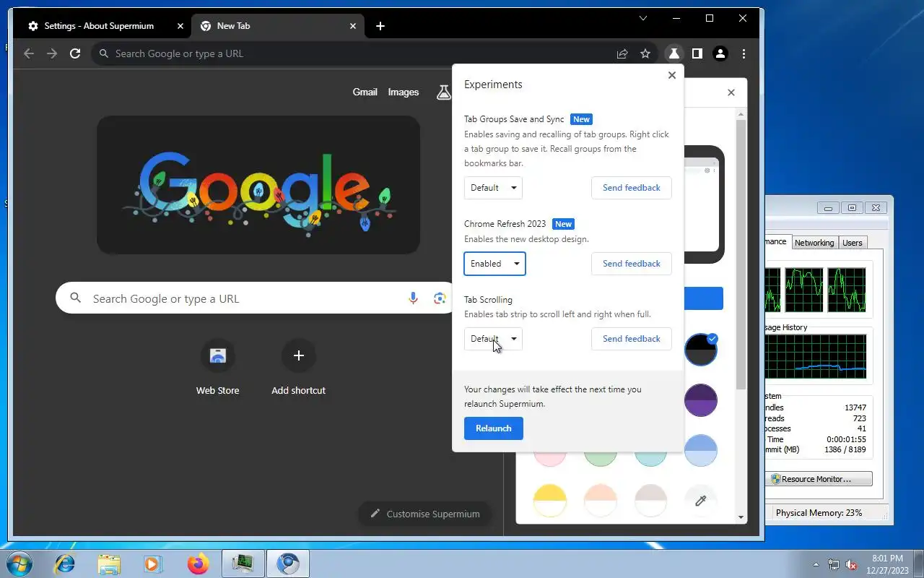Image resolution: width=924 pixels, height=578 pixels.
Task: Start voice search with microphone icon
Action: coord(413,298)
